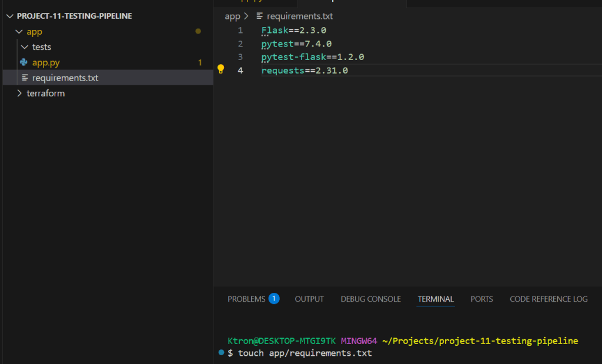Collapse the tests folder
602x364 pixels.
pos(25,47)
